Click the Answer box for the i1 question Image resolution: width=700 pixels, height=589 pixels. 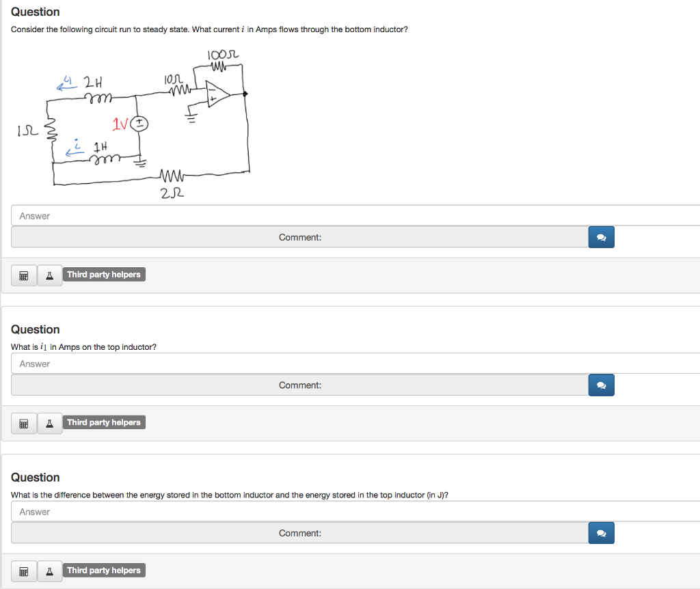click(273, 363)
